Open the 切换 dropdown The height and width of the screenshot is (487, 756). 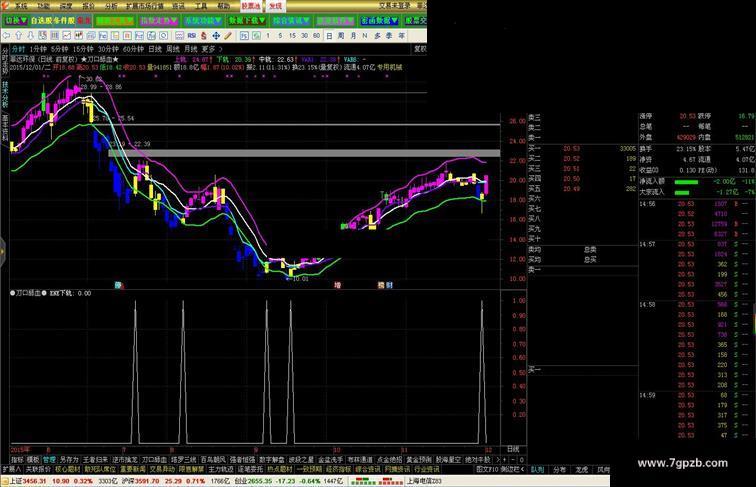click(x=16, y=21)
